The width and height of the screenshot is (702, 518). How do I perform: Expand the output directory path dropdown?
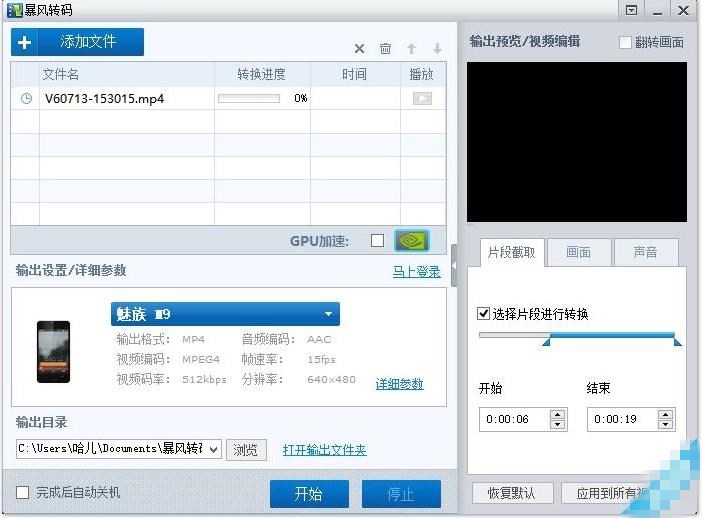click(x=214, y=449)
